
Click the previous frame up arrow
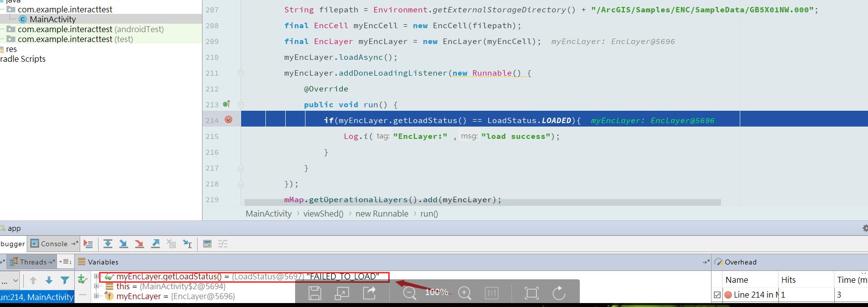33,280
